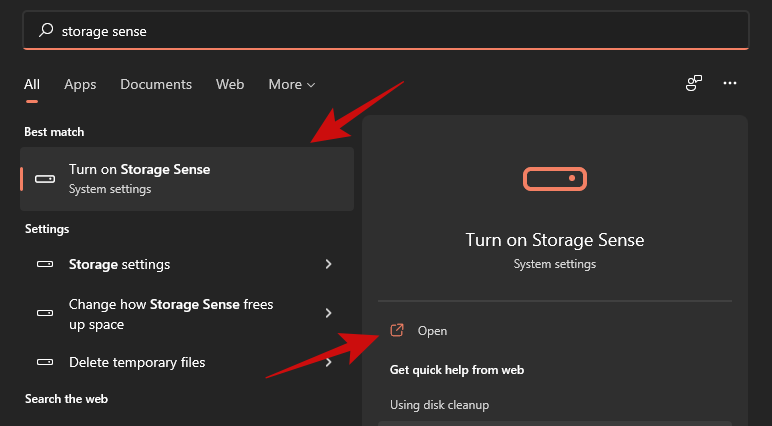Viewport: 772px width, 426px height.
Task: Expand Storage settings chevron arrow
Action: point(328,265)
